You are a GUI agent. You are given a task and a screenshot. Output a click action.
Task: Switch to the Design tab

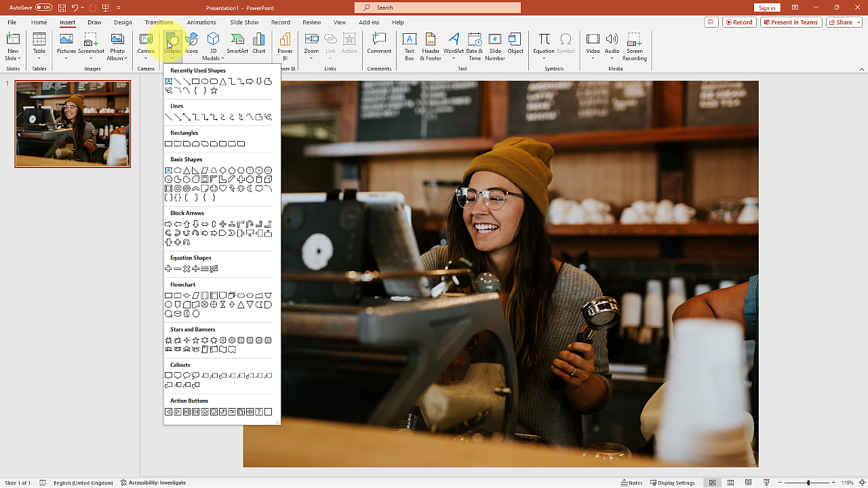123,22
